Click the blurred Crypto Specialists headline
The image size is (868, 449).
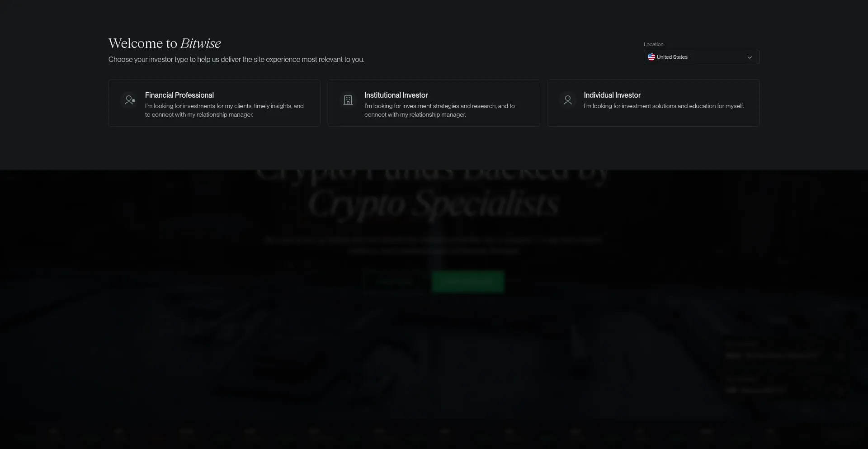coord(434,203)
